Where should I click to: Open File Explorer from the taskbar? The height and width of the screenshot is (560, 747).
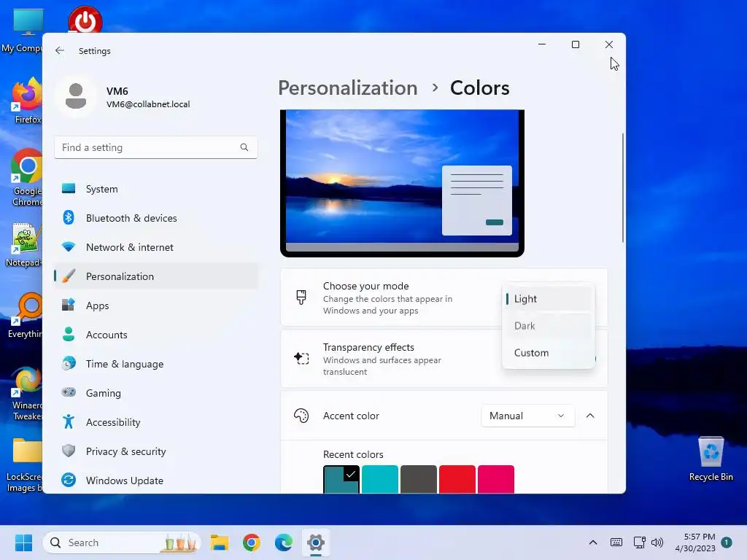[x=220, y=542]
